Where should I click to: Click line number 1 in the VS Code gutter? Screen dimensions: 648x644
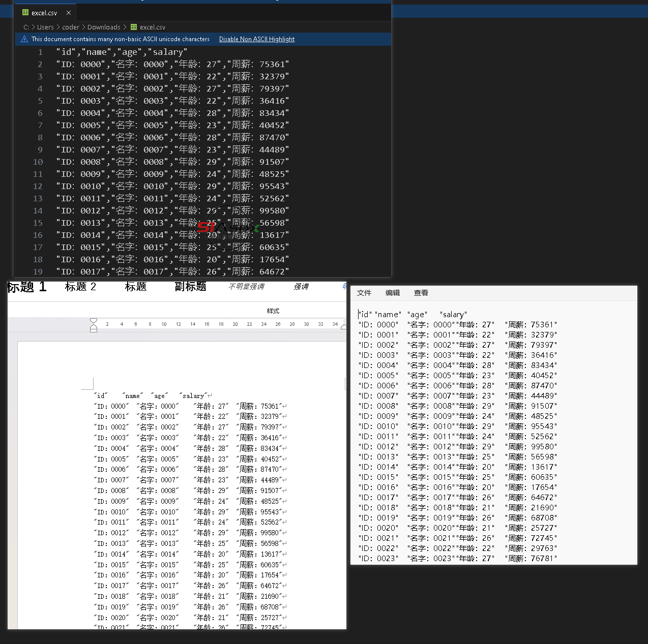(x=40, y=52)
